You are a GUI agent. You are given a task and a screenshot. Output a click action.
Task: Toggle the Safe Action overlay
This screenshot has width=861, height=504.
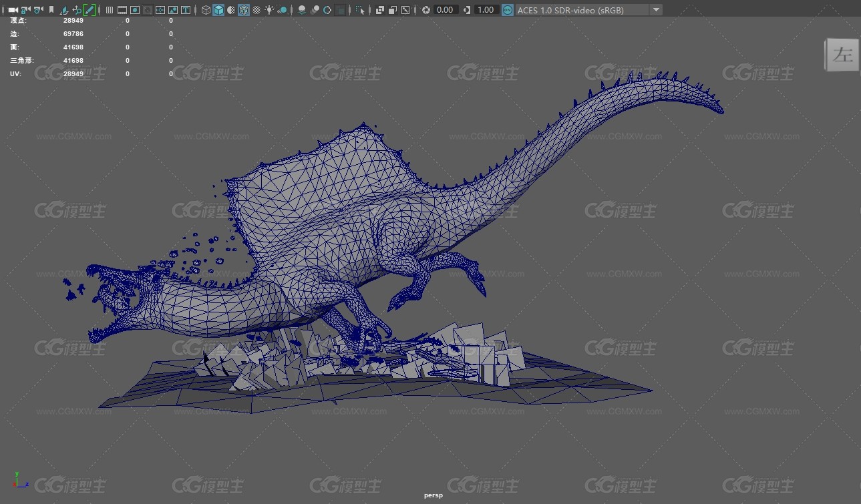[173, 10]
